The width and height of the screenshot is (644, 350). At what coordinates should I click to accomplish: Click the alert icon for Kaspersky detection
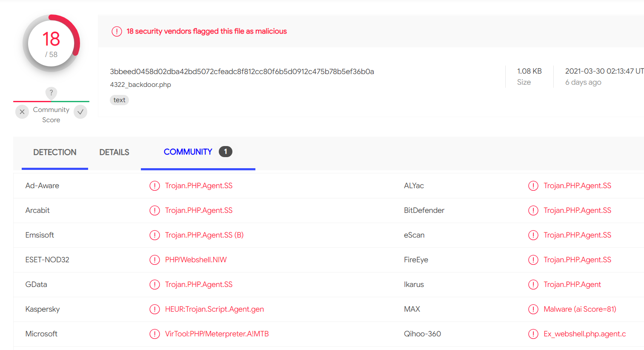click(x=155, y=309)
